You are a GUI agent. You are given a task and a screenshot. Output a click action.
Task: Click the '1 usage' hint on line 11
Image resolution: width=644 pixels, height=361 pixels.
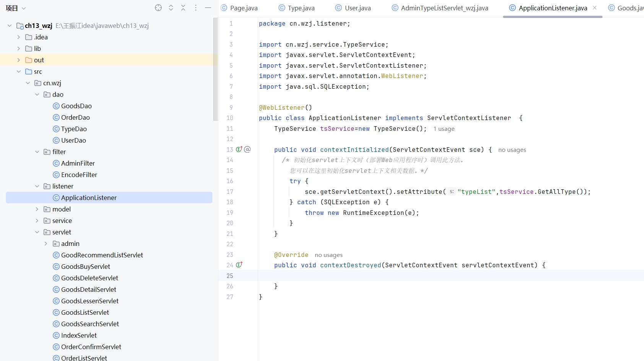(444, 129)
